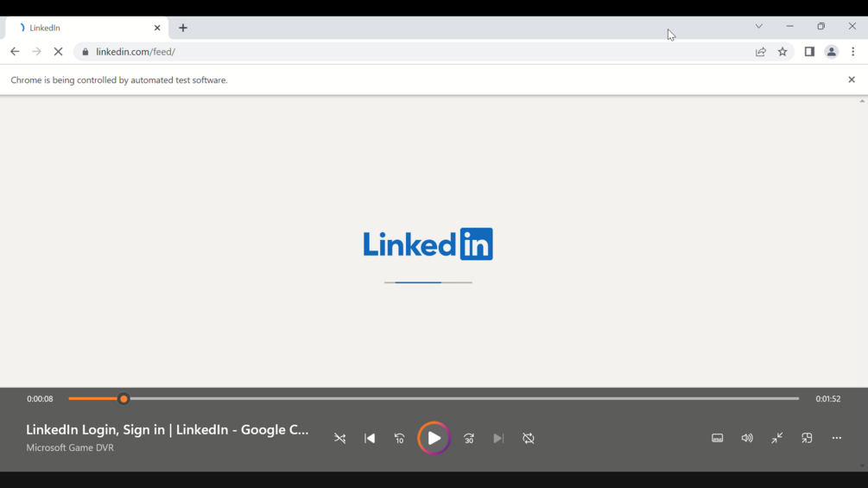868x488 pixels.
Task: Close the LinkedIn tab
Action: pyautogui.click(x=157, y=28)
